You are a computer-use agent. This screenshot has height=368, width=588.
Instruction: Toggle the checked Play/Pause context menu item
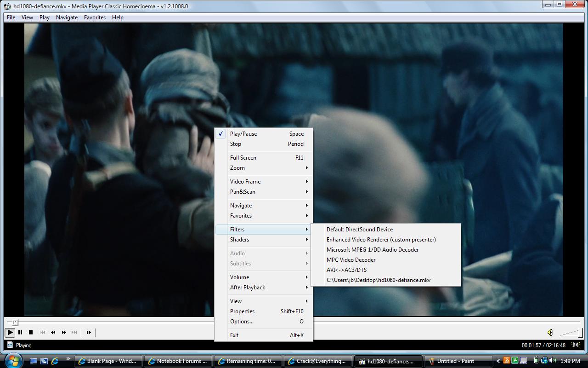264,134
